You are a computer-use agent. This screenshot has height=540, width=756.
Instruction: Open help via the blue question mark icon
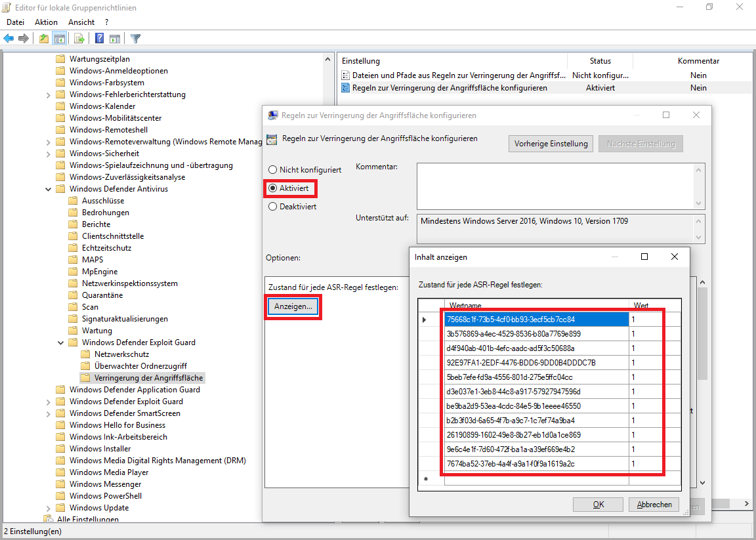tap(99, 39)
